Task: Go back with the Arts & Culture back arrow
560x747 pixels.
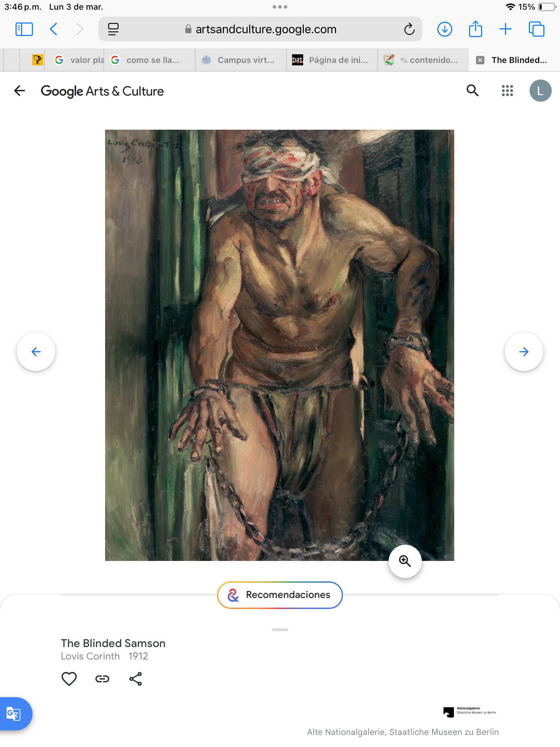Action: click(20, 91)
